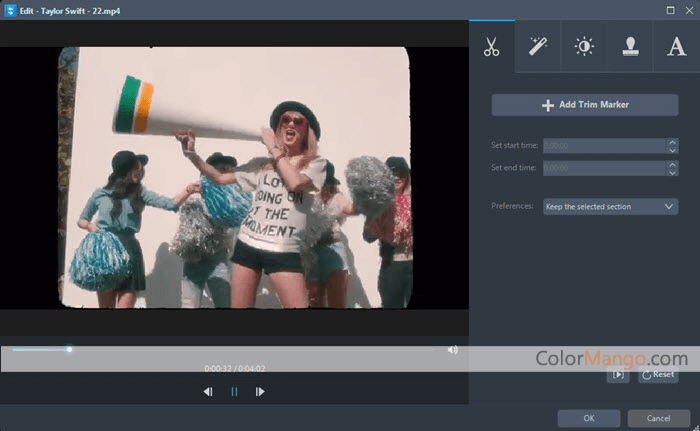Click the playback progress slider handle
The height and width of the screenshot is (431, 700).
[69, 349]
